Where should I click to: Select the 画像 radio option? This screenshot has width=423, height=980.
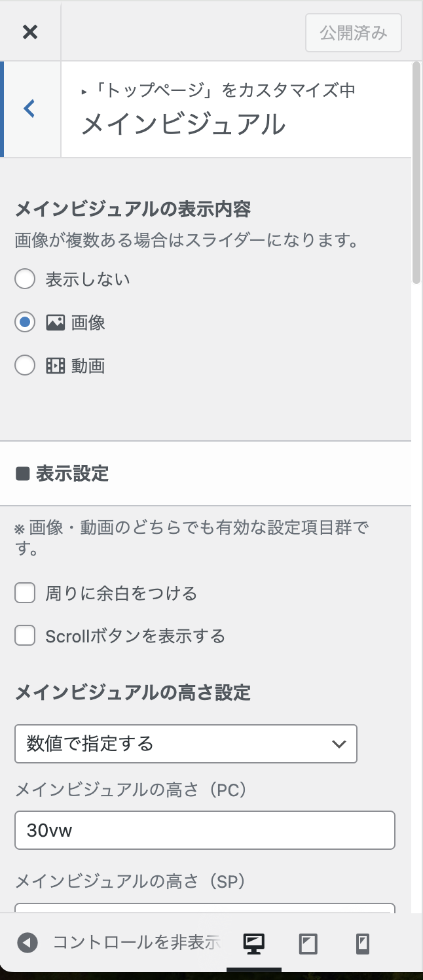pos(25,323)
